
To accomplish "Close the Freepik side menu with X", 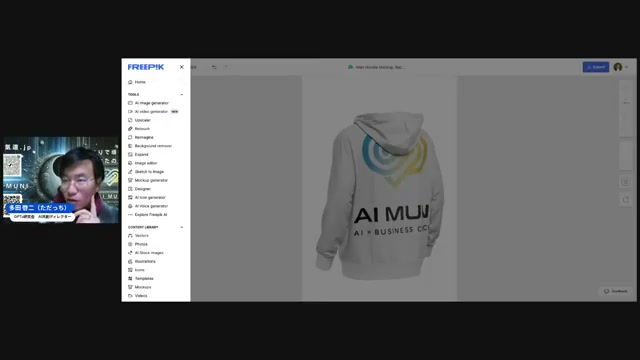I will click(182, 67).
